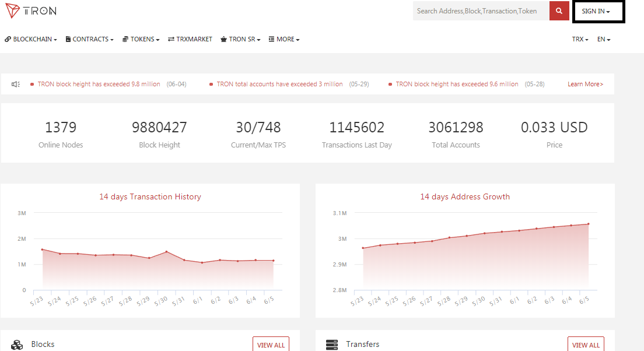644x351 pixels.
Task: Click the 5/30 point on Transaction History chart
Action: [166, 252]
